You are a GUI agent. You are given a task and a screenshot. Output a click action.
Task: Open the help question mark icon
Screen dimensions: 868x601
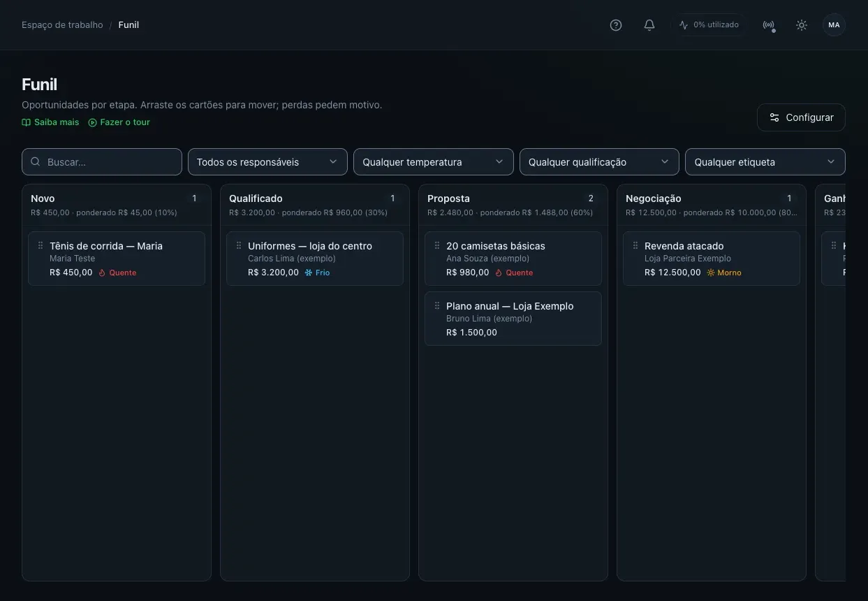[616, 25]
